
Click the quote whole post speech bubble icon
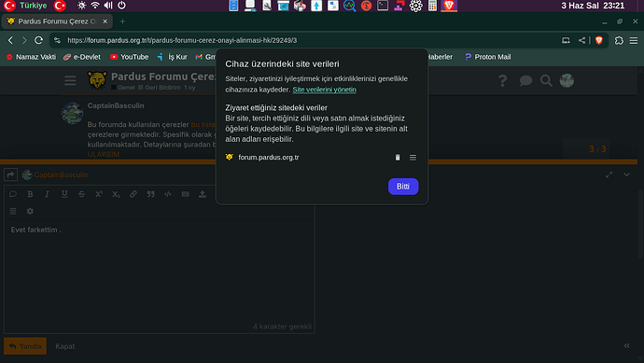click(x=13, y=194)
